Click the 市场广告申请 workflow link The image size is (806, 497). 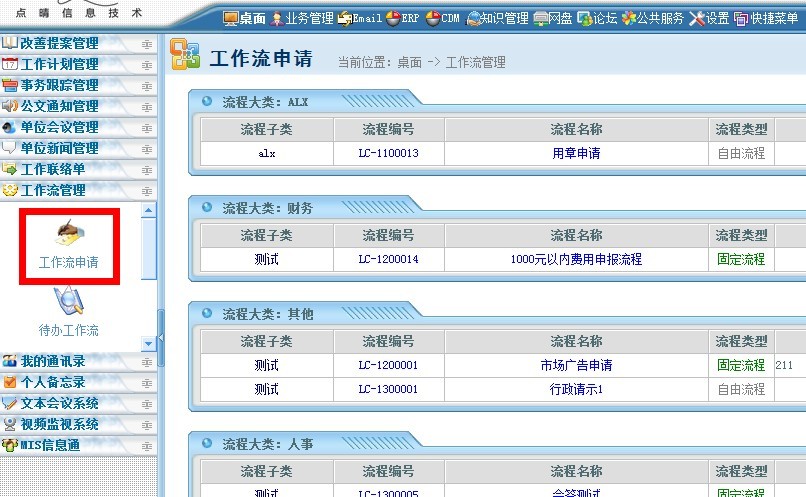click(576, 365)
